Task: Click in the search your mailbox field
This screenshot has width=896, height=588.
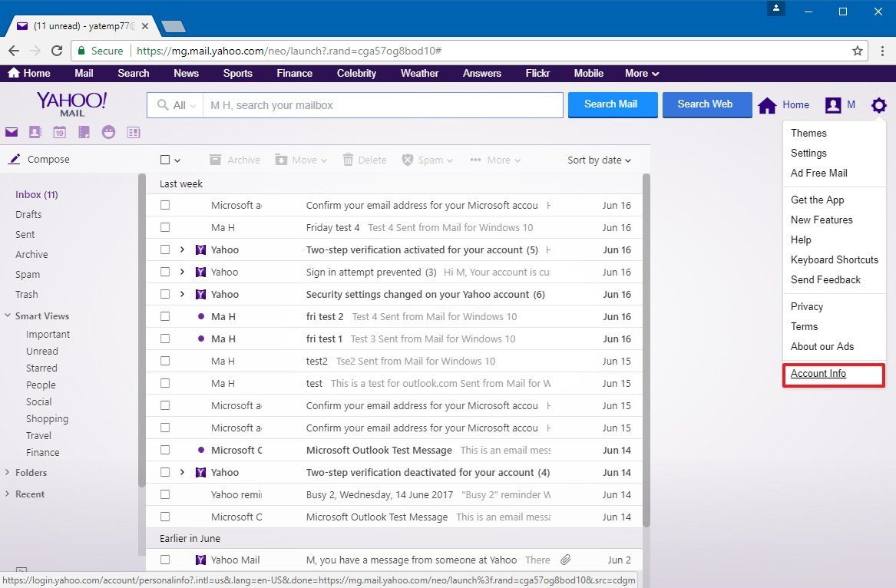Action: click(383, 105)
